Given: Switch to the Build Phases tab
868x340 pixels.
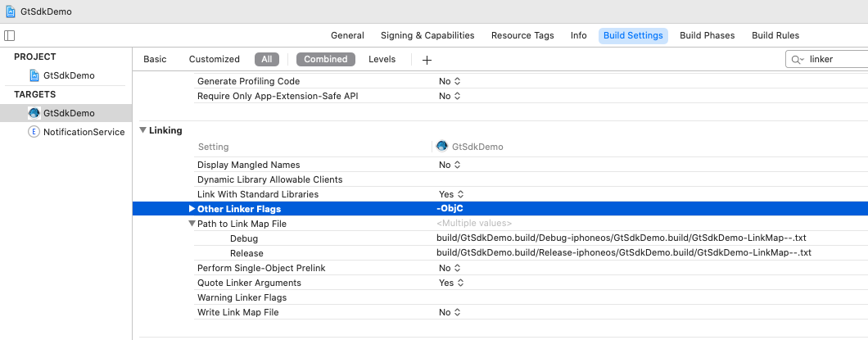Looking at the screenshot, I should [707, 35].
